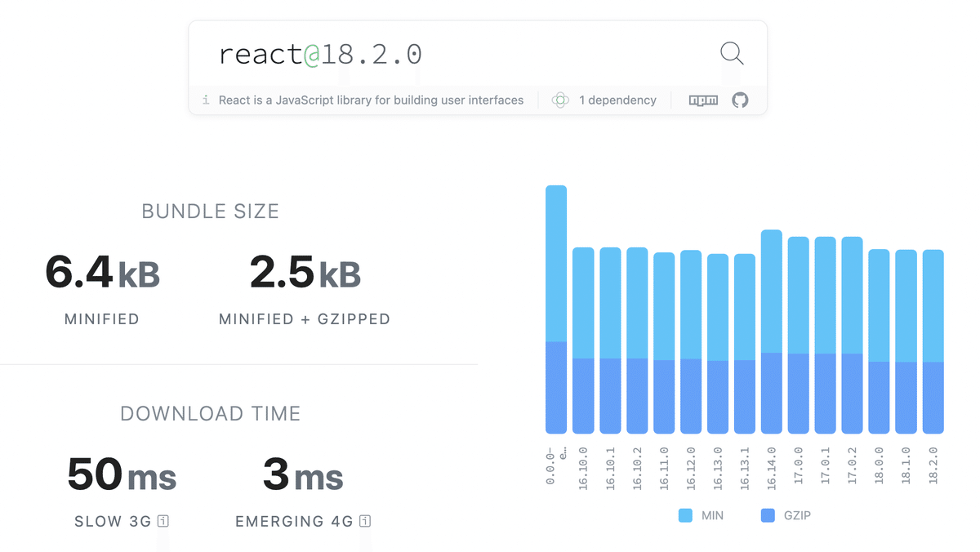
Task: Click the React library description text
Action: (371, 100)
